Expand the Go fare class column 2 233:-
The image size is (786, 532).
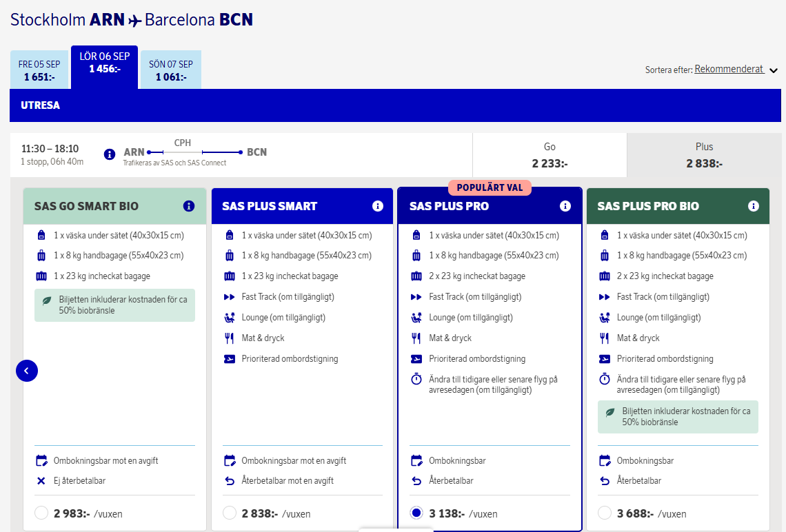[549, 155]
